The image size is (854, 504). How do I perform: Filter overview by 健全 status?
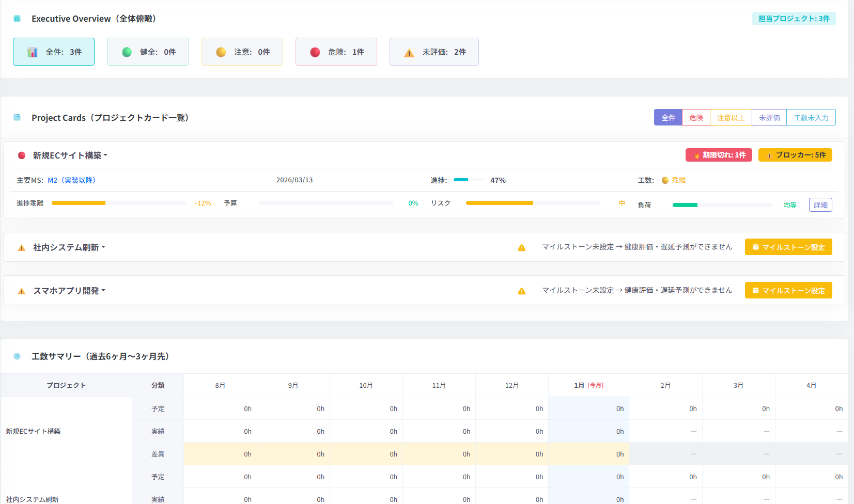coord(148,52)
